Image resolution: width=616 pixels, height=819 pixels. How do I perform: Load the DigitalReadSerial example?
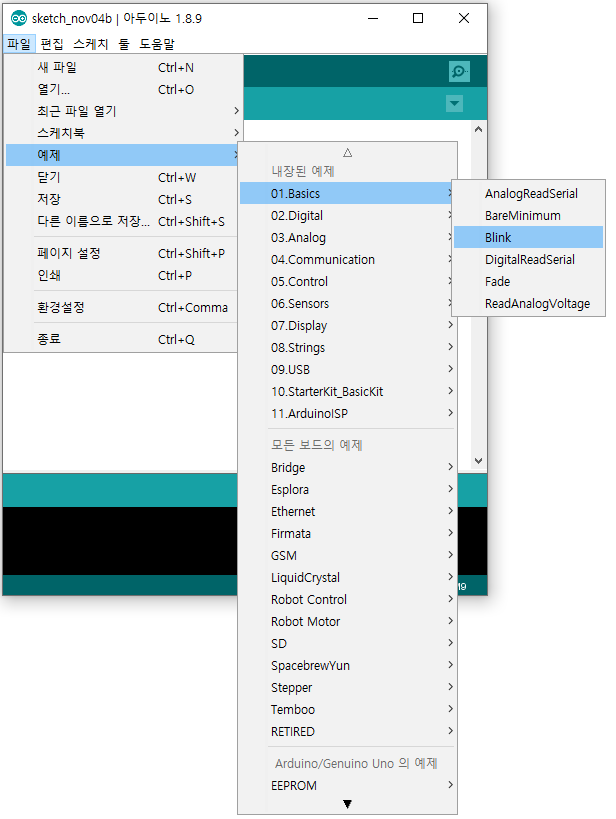click(528, 260)
